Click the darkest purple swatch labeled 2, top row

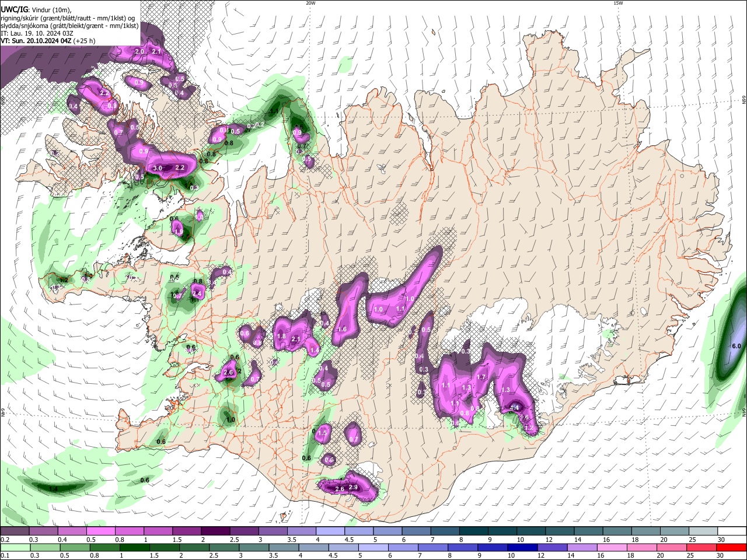[215, 531]
